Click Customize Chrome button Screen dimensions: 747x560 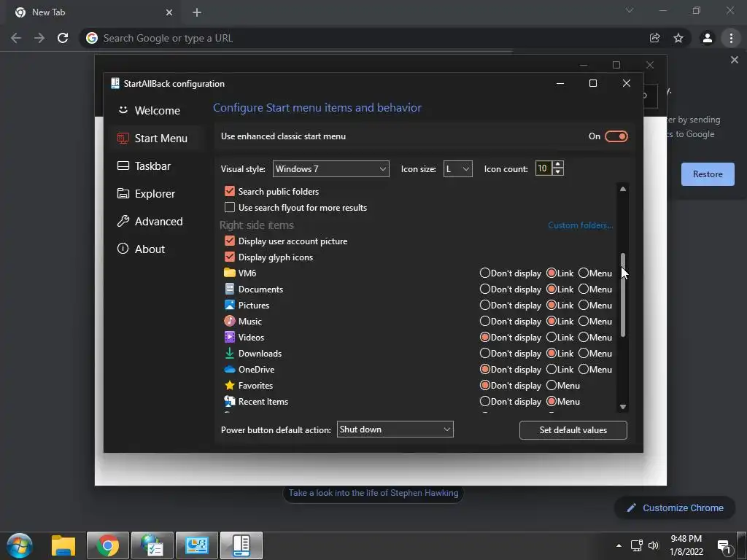coord(676,508)
